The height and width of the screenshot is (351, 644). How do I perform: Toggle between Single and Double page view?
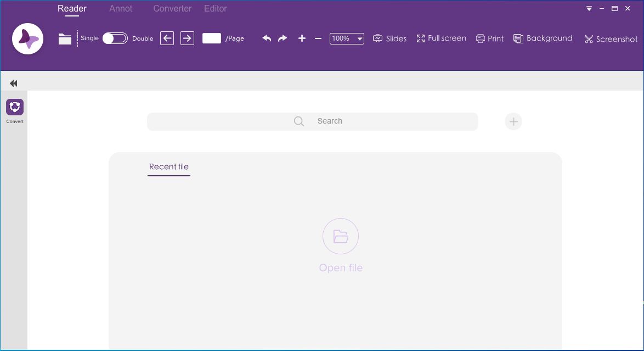tap(115, 38)
